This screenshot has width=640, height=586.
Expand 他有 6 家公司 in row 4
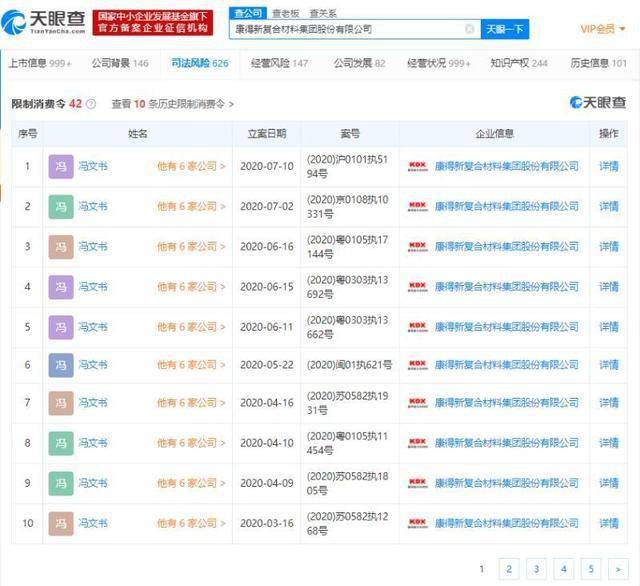[191, 287]
